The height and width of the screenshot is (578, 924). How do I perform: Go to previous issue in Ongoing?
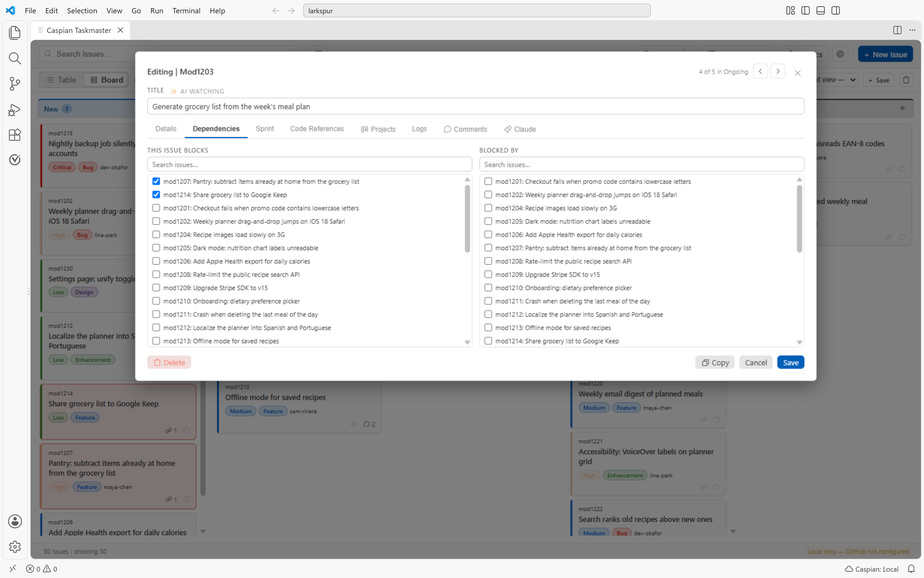(760, 71)
